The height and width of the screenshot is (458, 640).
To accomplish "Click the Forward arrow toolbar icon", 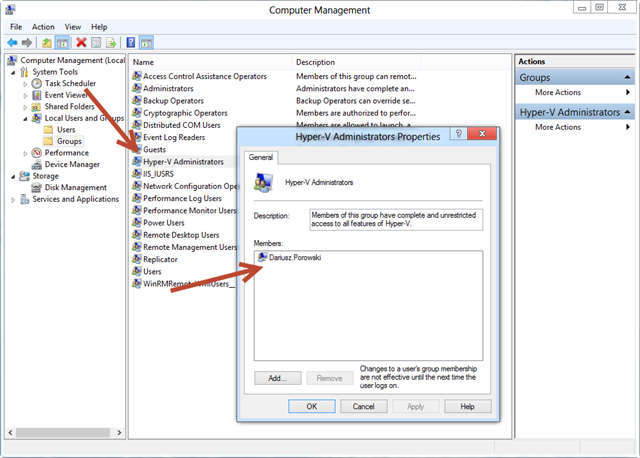I will pos(27,42).
